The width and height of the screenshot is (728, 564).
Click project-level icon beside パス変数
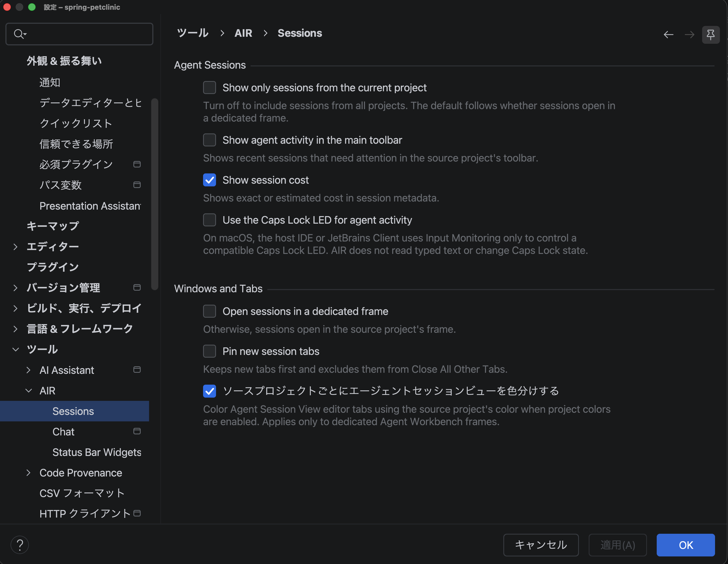pyautogui.click(x=137, y=185)
